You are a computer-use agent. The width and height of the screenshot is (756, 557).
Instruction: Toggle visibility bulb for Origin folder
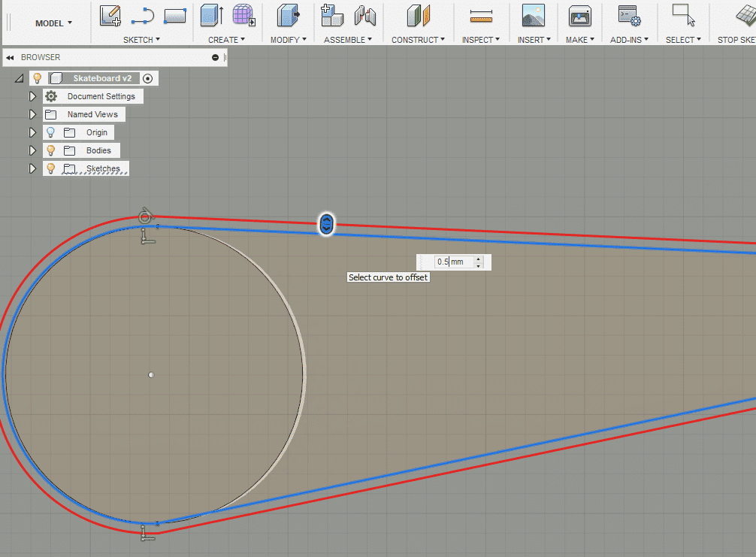click(50, 132)
